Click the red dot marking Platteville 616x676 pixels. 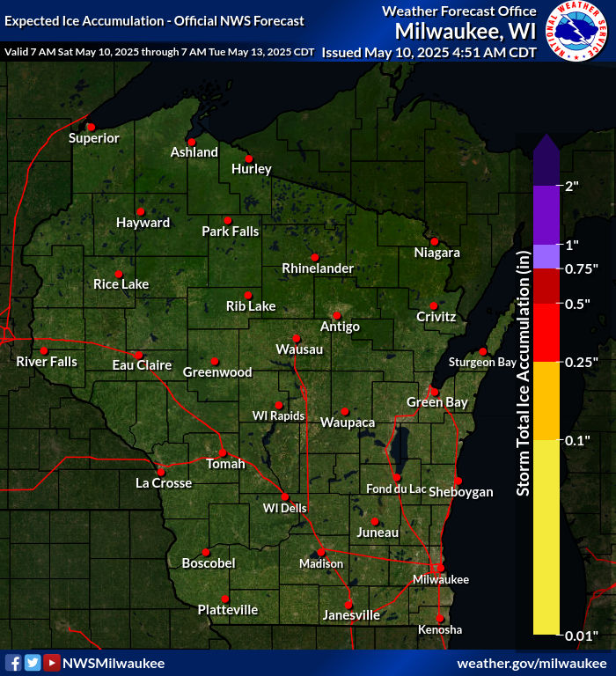point(225,599)
